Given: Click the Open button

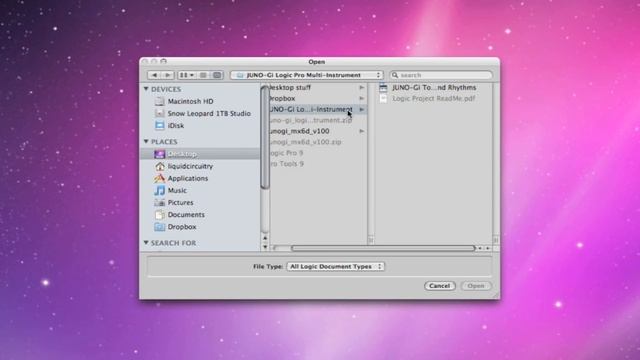Looking at the screenshot, I should point(476,286).
